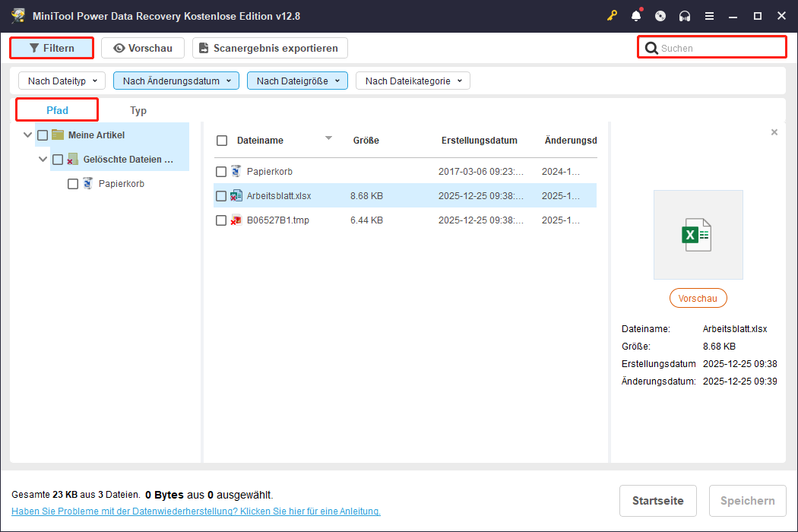Image resolution: width=798 pixels, height=532 pixels.
Task: Click the Scanergebnis exportieren icon
Action: tap(202, 48)
